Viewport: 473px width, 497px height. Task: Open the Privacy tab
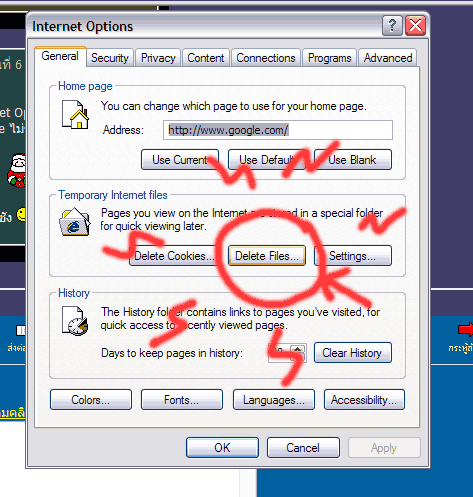coord(158,58)
